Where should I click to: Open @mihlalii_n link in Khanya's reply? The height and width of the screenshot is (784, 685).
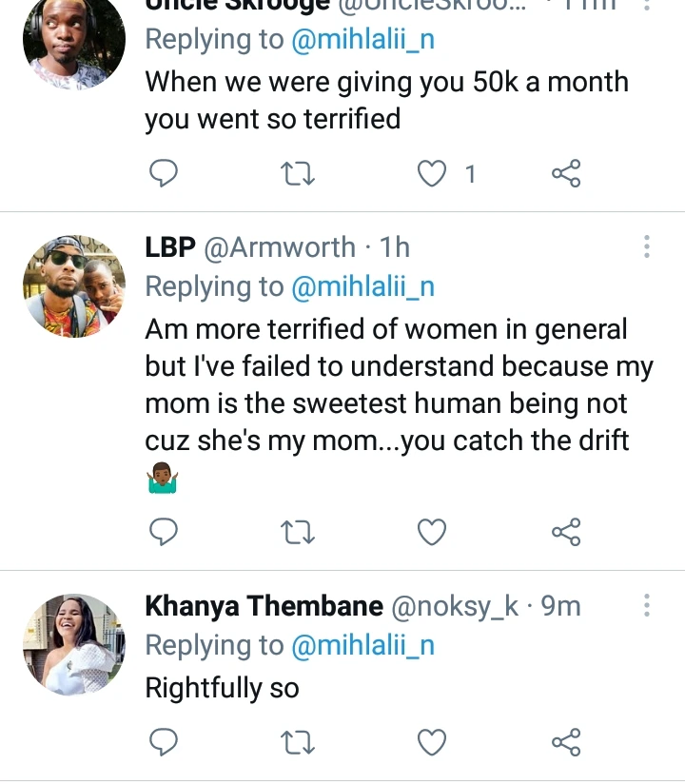[x=363, y=645]
